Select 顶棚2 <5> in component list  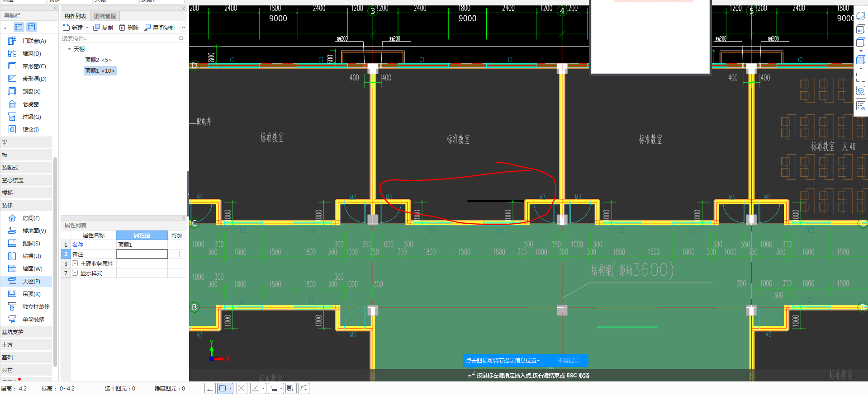tap(98, 60)
